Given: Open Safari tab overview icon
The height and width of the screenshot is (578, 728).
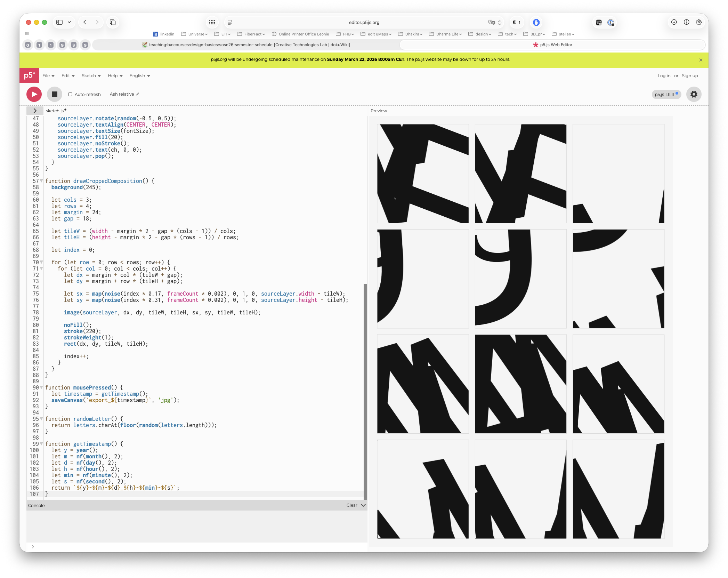Looking at the screenshot, I should pos(113,22).
